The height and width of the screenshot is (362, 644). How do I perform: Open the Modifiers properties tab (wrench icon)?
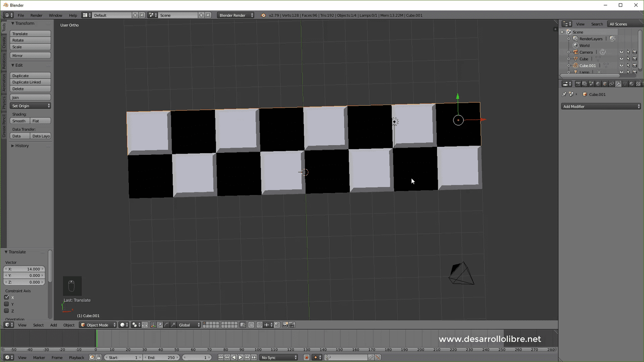pos(618,84)
